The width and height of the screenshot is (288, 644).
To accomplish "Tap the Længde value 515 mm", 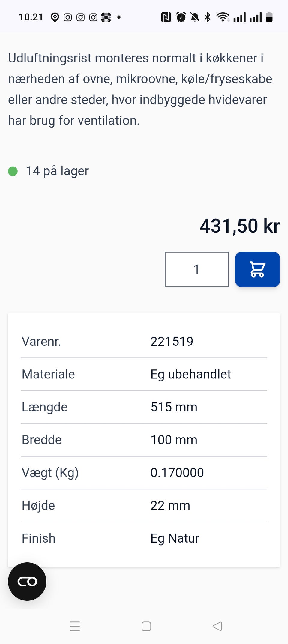I will [x=174, y=407].
